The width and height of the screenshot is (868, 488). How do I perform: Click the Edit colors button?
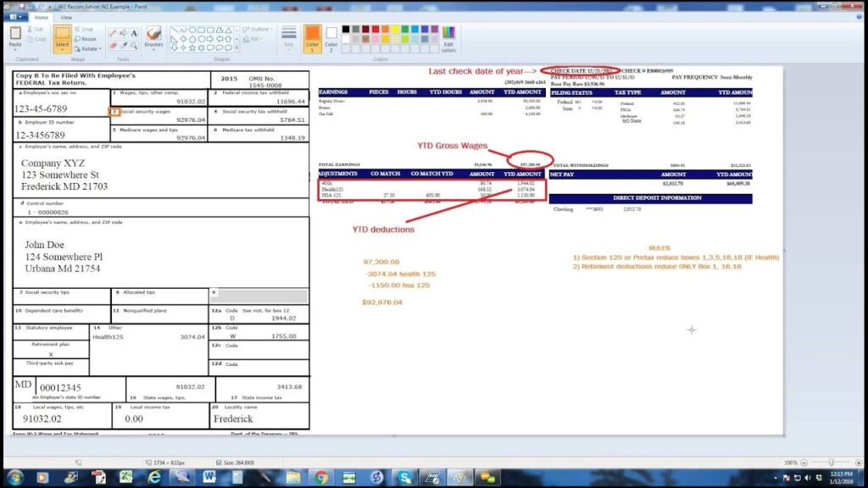pos(448,36)
